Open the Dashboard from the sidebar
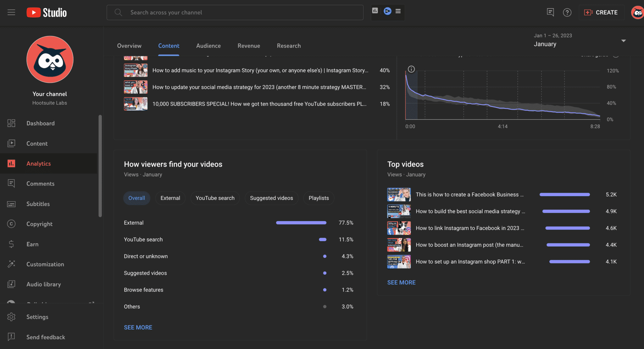This screenshot has width=644, height=349. click(x=40, y=123)
